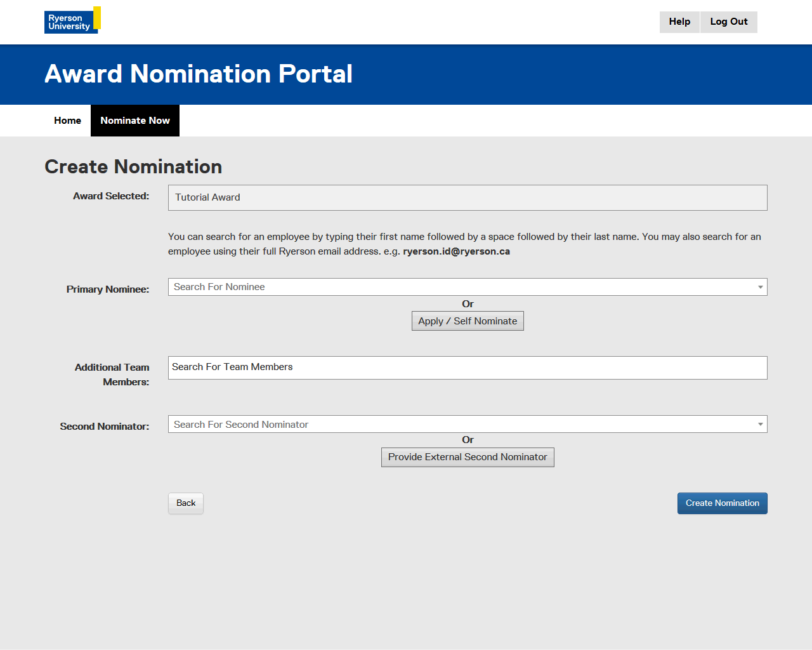
Task: Click the Tutorial Award selected field
Action: pos(467,197)
